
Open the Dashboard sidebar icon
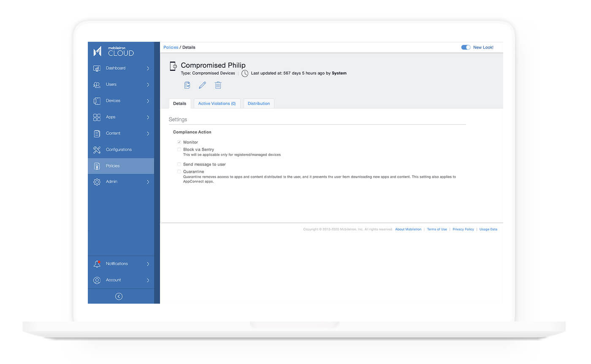[x=97, y=68]
